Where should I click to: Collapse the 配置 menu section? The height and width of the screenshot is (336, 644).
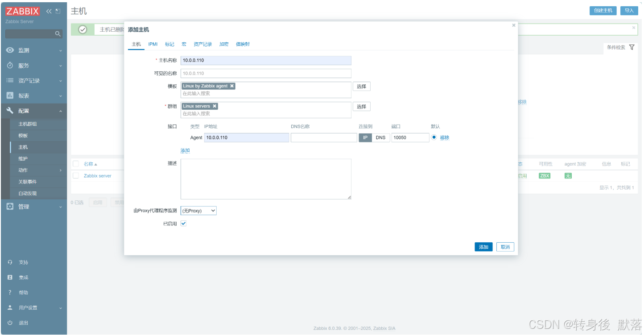pyautogui.click(x=61, y=111)
